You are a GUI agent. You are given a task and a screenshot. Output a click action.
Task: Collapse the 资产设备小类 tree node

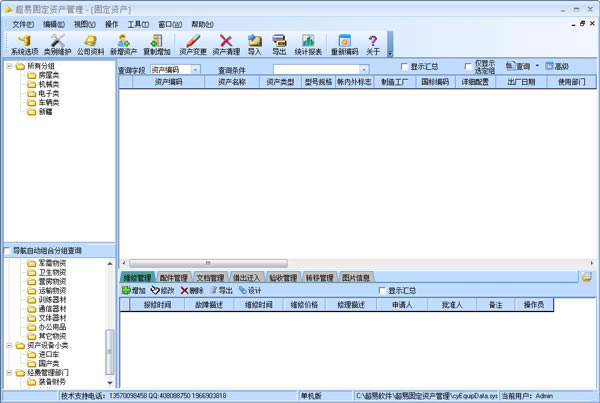click(x=9, y=345)
